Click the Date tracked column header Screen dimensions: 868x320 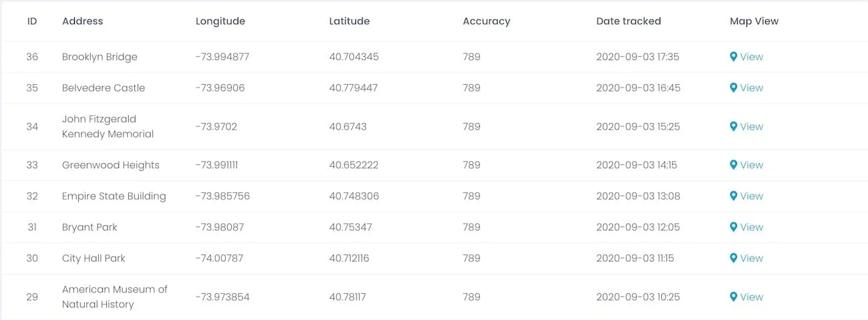[628, 21]
